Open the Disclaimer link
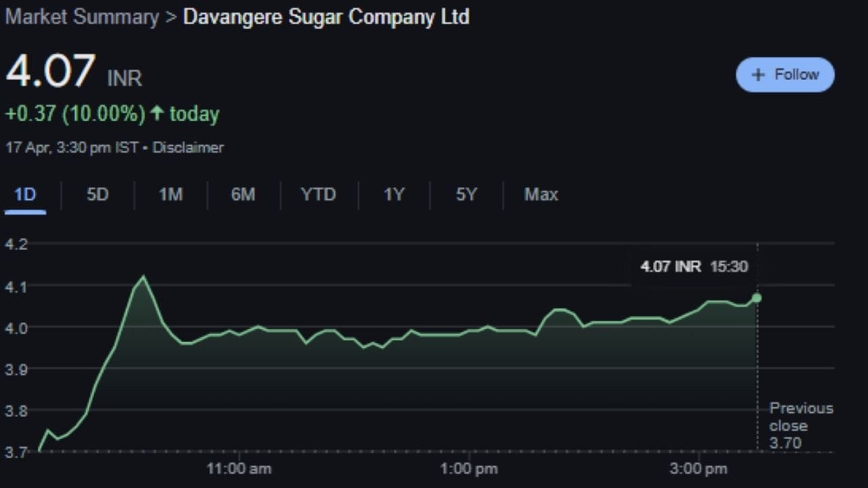The image size is (868, 488). tap(189, 148)
